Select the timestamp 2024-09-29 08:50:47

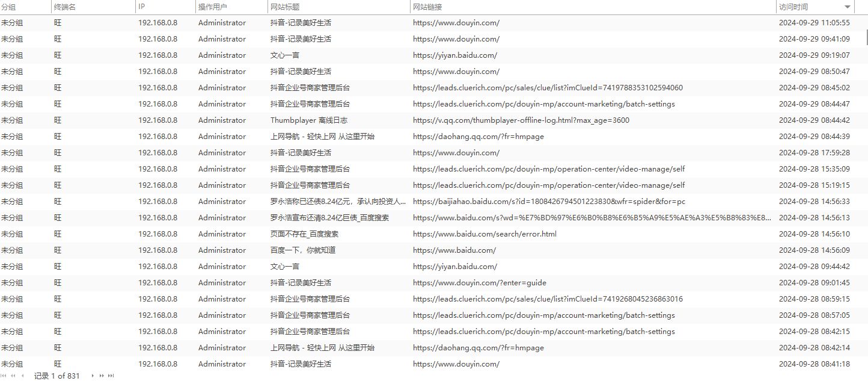[x=814, y=72]
